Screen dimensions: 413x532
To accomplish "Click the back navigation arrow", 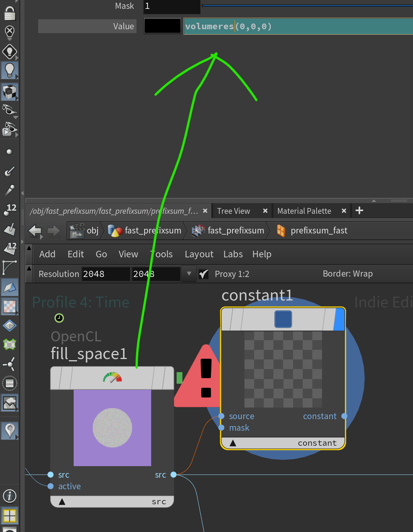I will tap(35, 231).
